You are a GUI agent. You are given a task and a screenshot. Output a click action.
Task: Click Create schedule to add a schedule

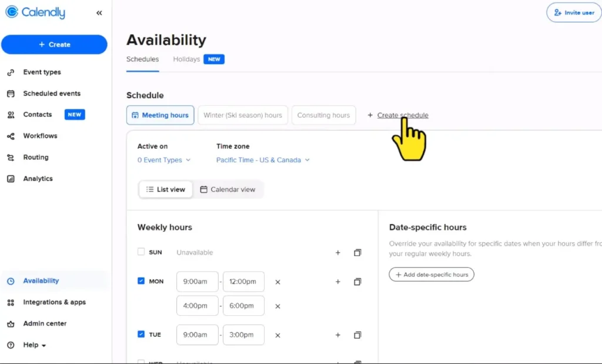[x=402, y=115]
